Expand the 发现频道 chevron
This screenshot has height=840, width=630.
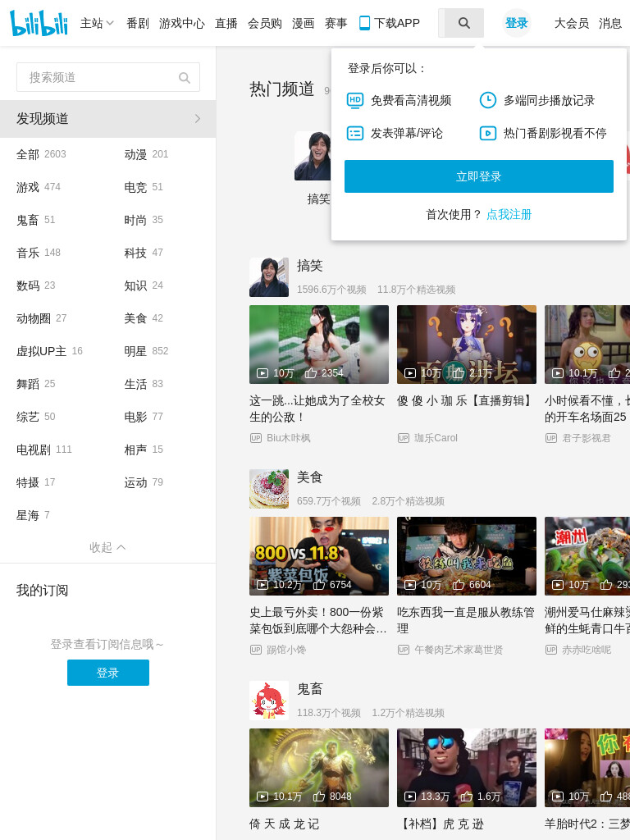tap(198, 118)
